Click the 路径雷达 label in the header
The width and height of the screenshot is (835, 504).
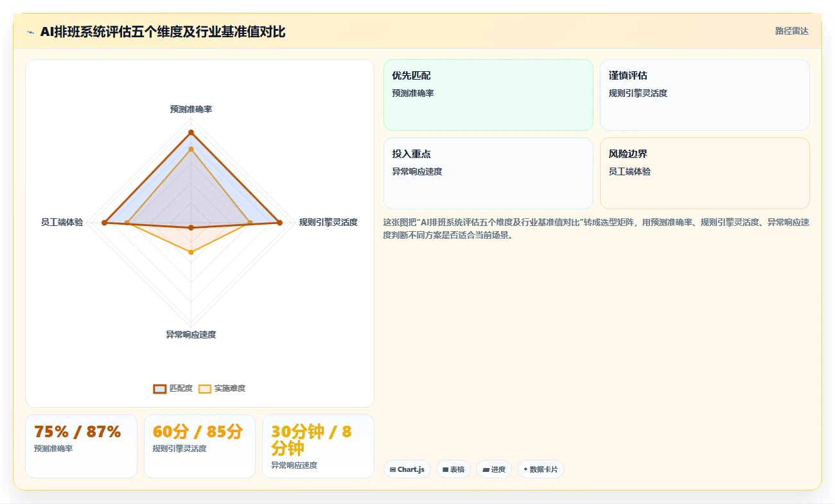(791, 31)
